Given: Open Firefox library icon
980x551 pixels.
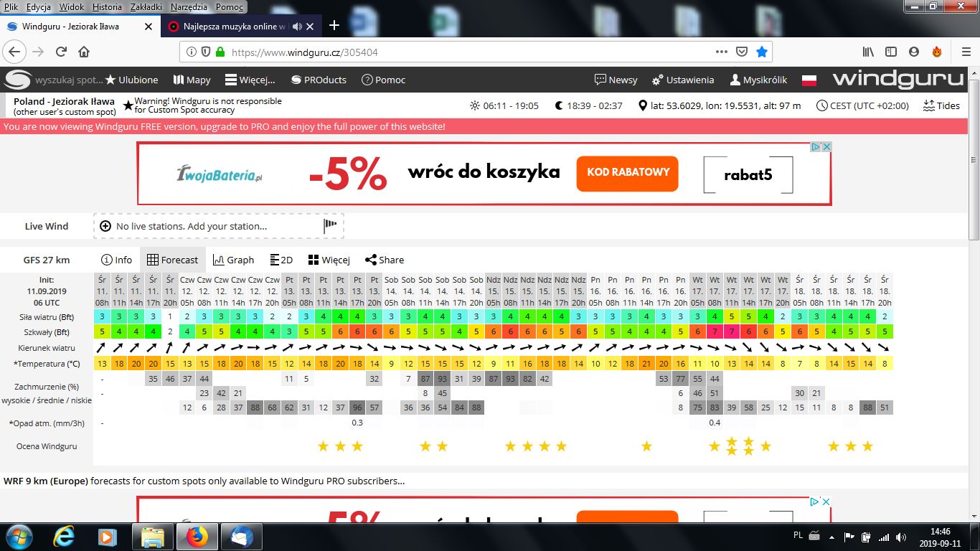Looking at the screenshot, I should point(868,52).
